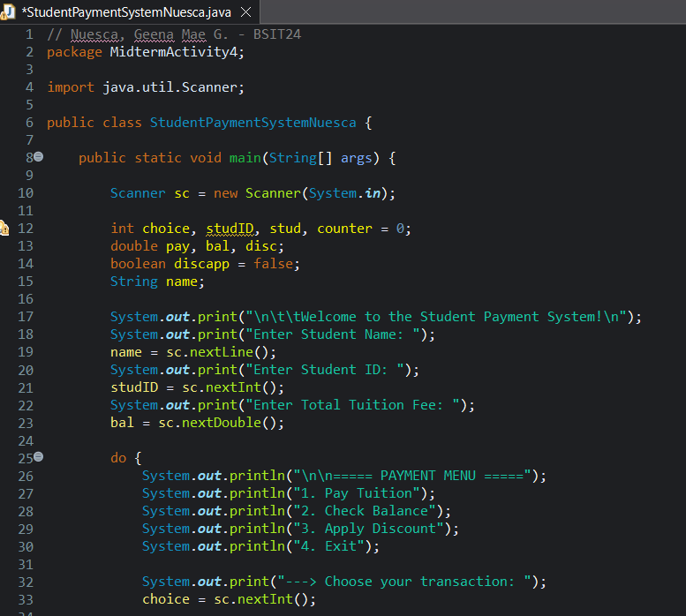Click the Java file icon on the tab
The image size is (686, 616).
[8, 12]
